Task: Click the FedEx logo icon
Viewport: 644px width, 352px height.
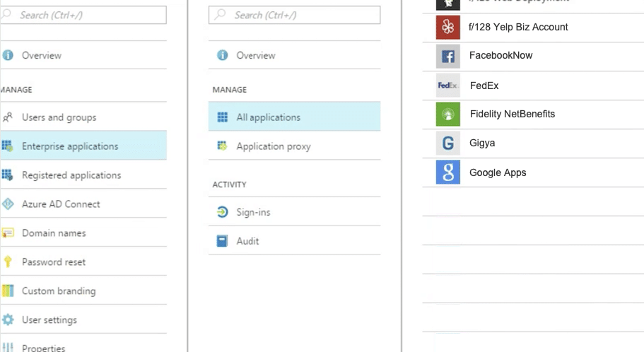Action: [x=448, y=85]
